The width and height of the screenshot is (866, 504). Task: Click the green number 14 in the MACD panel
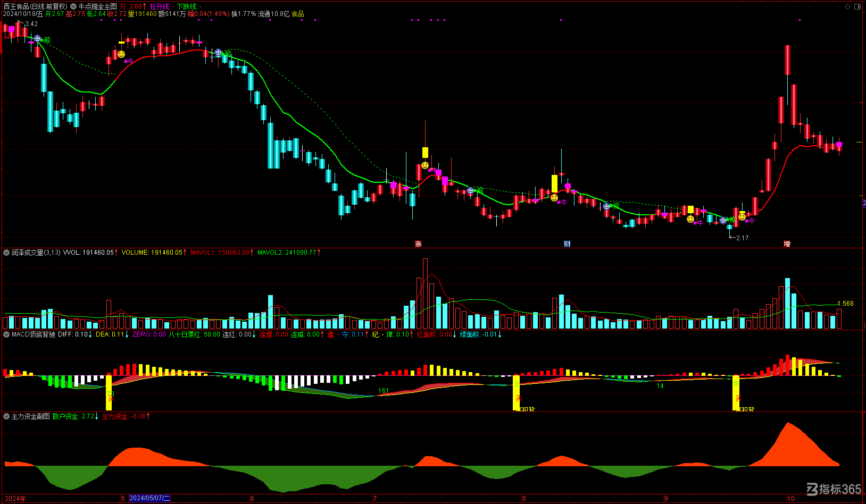pos(660,386)
